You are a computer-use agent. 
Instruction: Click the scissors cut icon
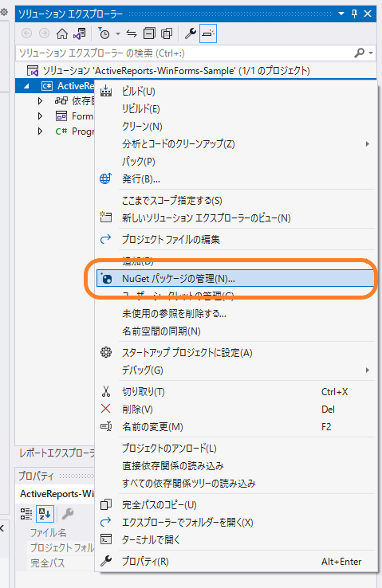106,391
